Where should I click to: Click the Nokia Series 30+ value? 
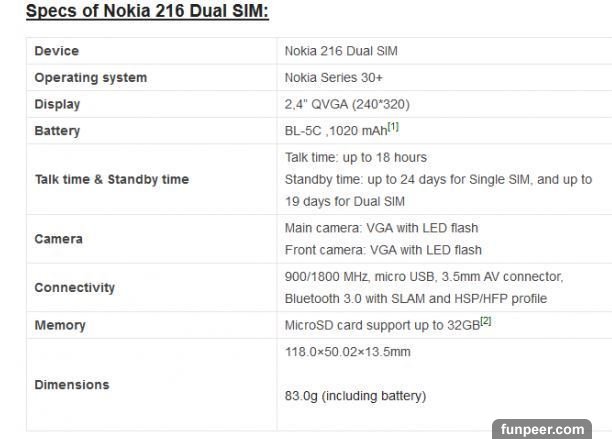click(332, 77)
